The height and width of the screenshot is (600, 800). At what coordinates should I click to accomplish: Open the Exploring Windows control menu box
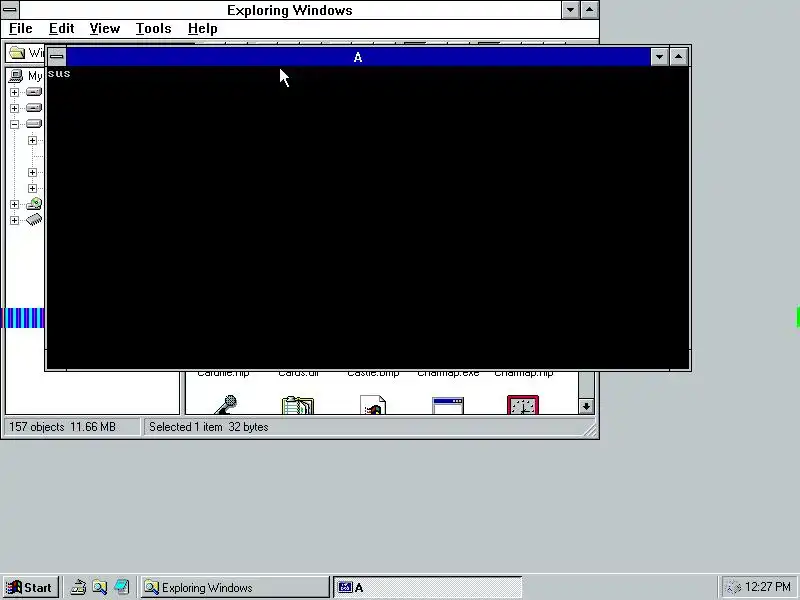(10, 10)
